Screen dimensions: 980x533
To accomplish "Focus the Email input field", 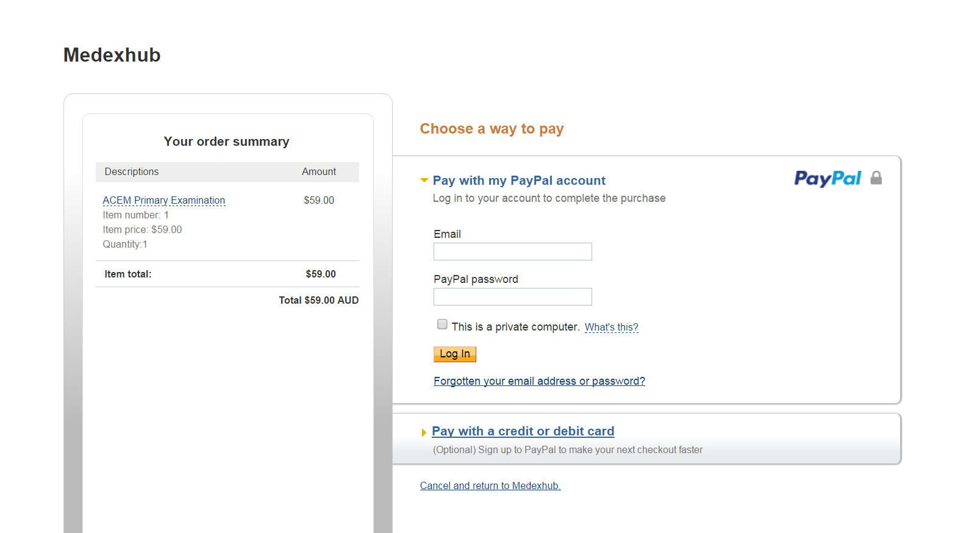I will tap(513, 251).
